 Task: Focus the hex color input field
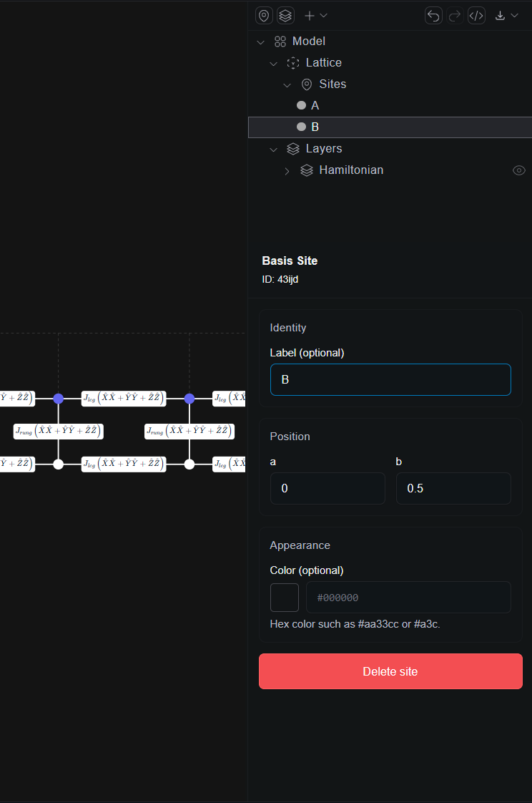tap(408, 597)
